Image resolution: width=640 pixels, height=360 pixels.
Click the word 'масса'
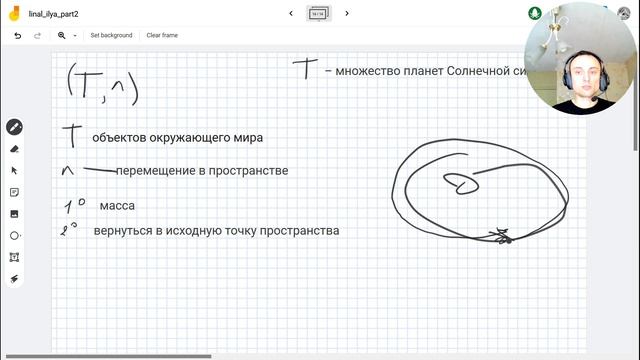pyautogui.click(x=117, y=205)
